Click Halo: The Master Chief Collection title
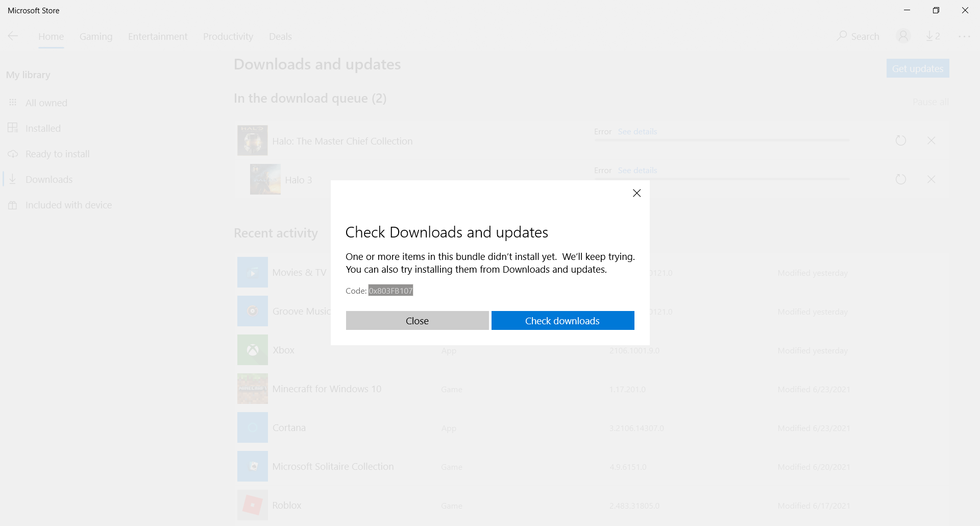This screenshot has height=526, width=980. [342, 141]
